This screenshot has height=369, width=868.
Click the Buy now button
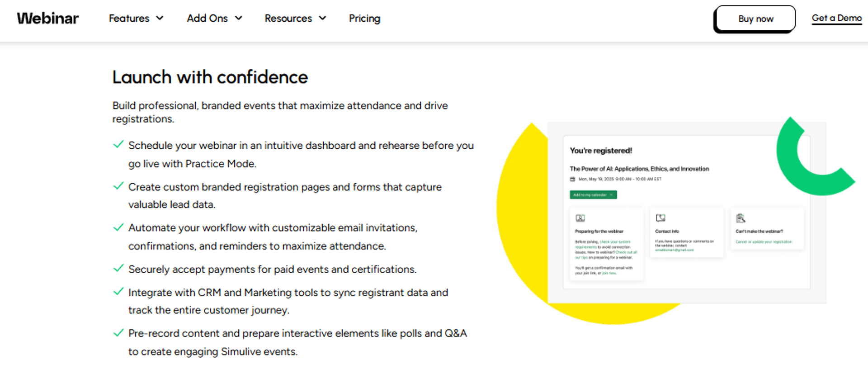[755, 19]
